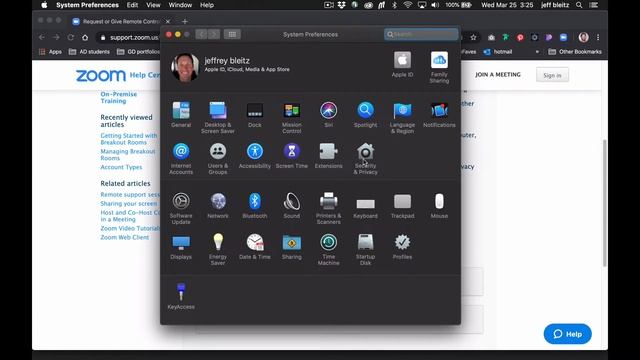Open On-Premise Training link
640x360 pixels.
(x=119, y=98)
